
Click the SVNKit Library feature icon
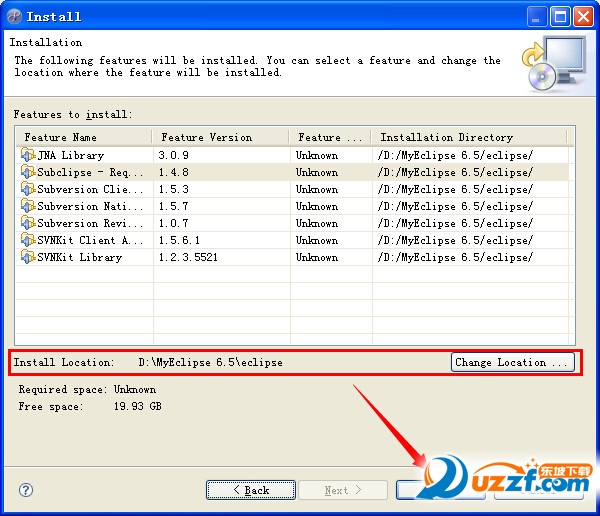click(28, 257)
